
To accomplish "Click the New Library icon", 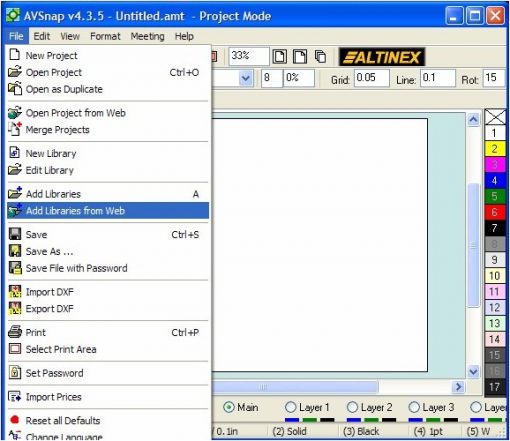I will coord(15,153).
